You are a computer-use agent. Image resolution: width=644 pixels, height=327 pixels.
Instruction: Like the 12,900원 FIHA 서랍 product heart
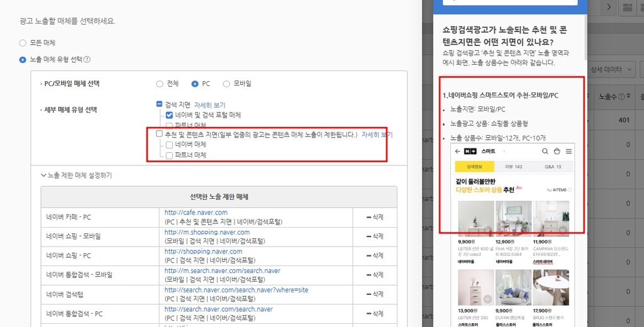(525, 230)
